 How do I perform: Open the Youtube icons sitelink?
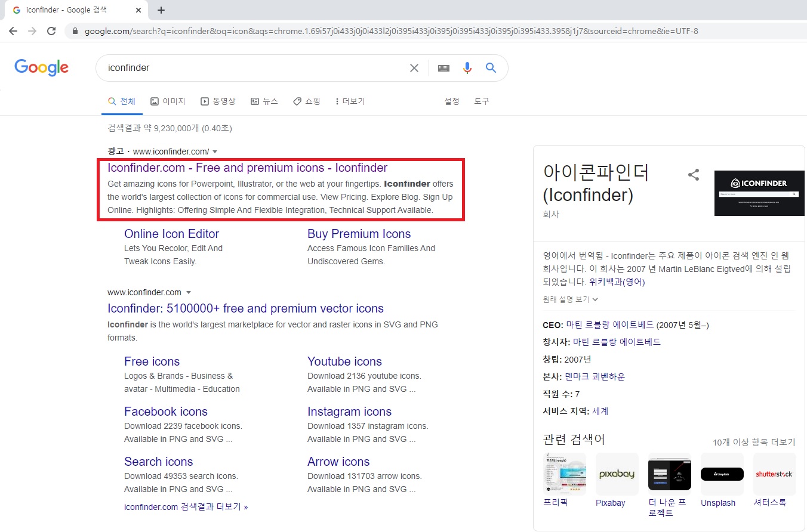coord(344,361)
